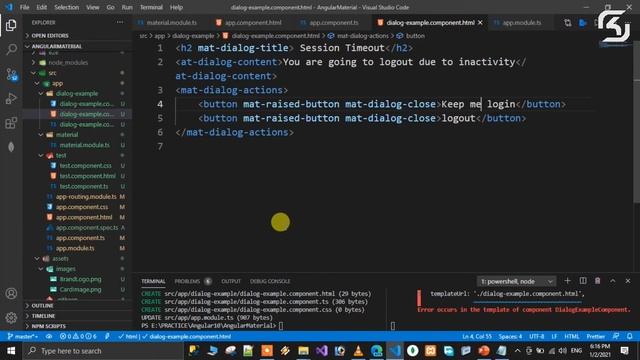This screenshot has height=360, width=640.
Task: Close the dialog-example.component.html tab
Action: click(480, 22)
